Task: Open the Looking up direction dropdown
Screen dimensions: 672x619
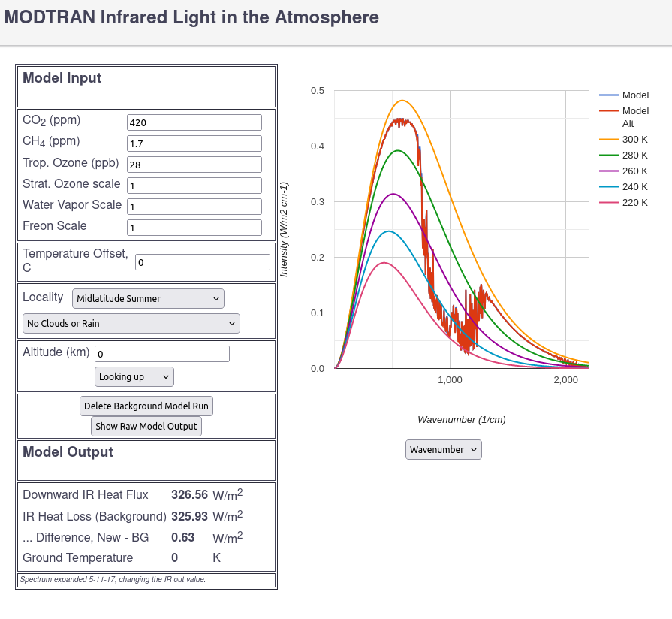Action: (134, 377)
